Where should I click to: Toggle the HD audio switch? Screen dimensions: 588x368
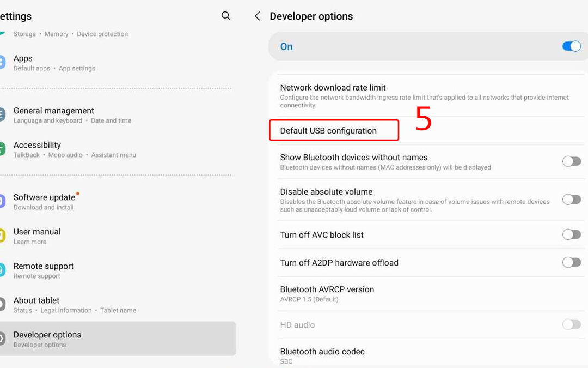point(572,324)
